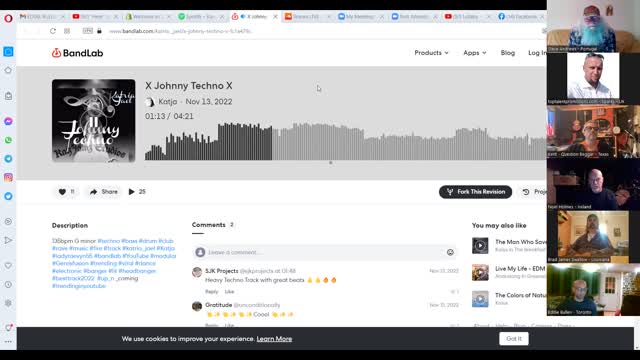Open Learn More cookie policy link

pyautogui.click(x=274, y=339)
